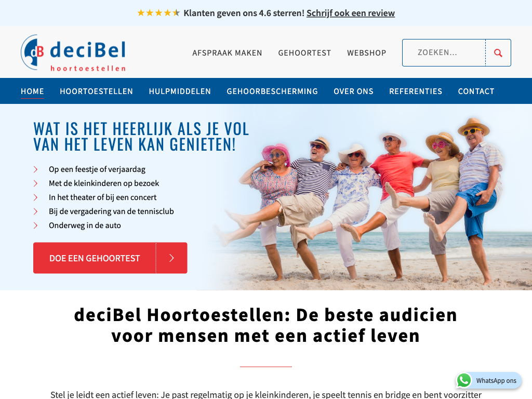Open the Hulpmiddelen navigation item
Screen dimensions: 532x399
coord(180,91)
